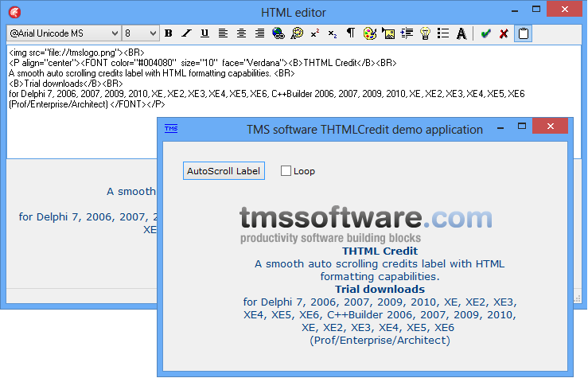This screenshot has width=588, height=378.
Task: Click the large letter A font icon
Action: coord(461,33)
